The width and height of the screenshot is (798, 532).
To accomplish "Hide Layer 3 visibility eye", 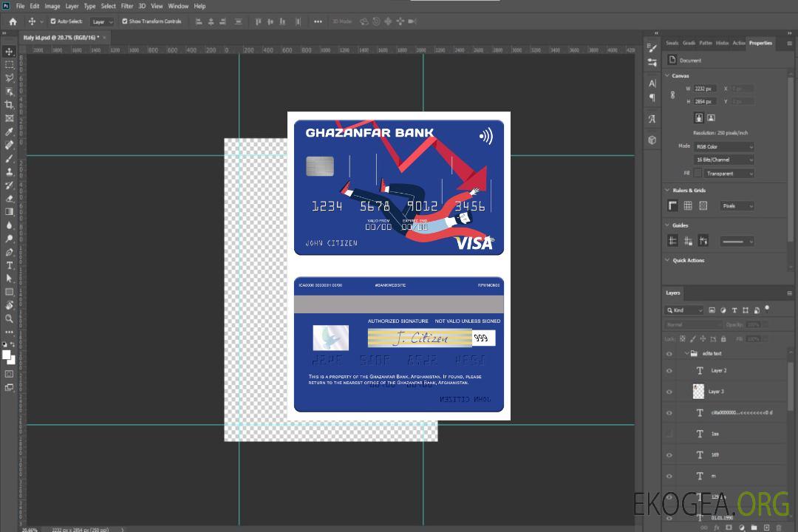I will click(669, 392).
